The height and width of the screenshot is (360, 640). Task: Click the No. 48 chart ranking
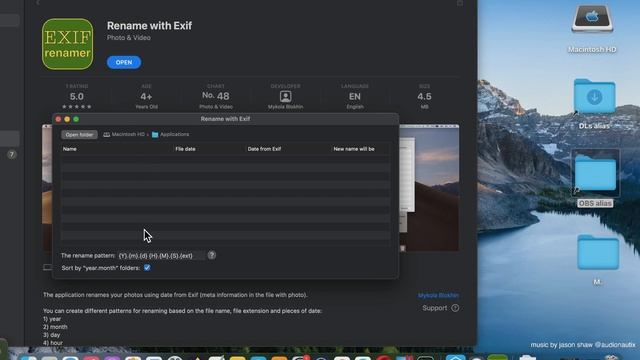tap(216, 96)
